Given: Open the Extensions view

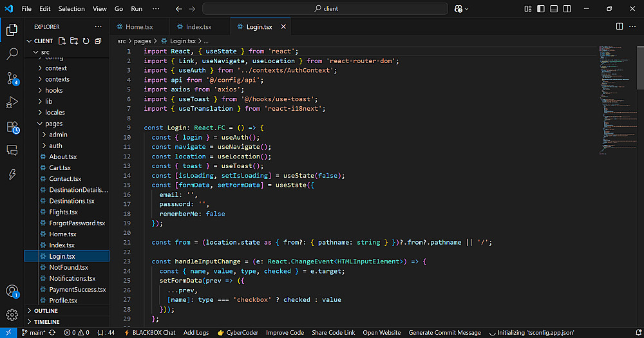Looking at the screenshot, I should pos(12,126).
